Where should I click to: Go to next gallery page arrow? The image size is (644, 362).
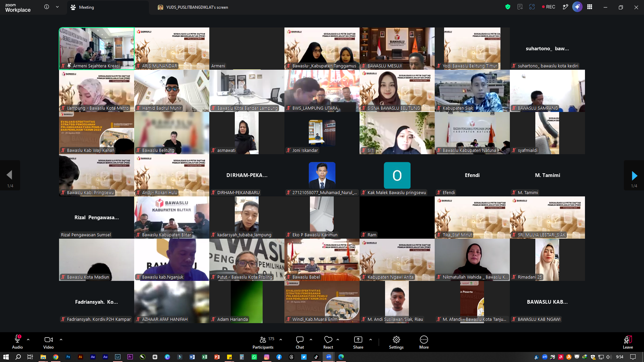pos(634,175)
